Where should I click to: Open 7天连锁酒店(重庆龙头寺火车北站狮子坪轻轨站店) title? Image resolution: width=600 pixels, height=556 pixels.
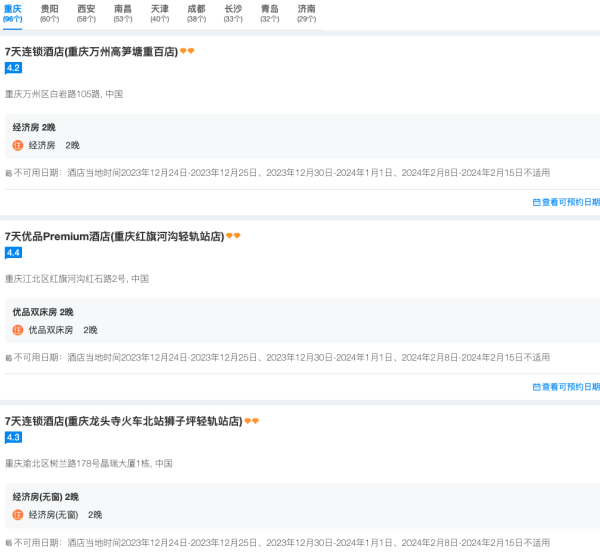click(x=124, y=421)
